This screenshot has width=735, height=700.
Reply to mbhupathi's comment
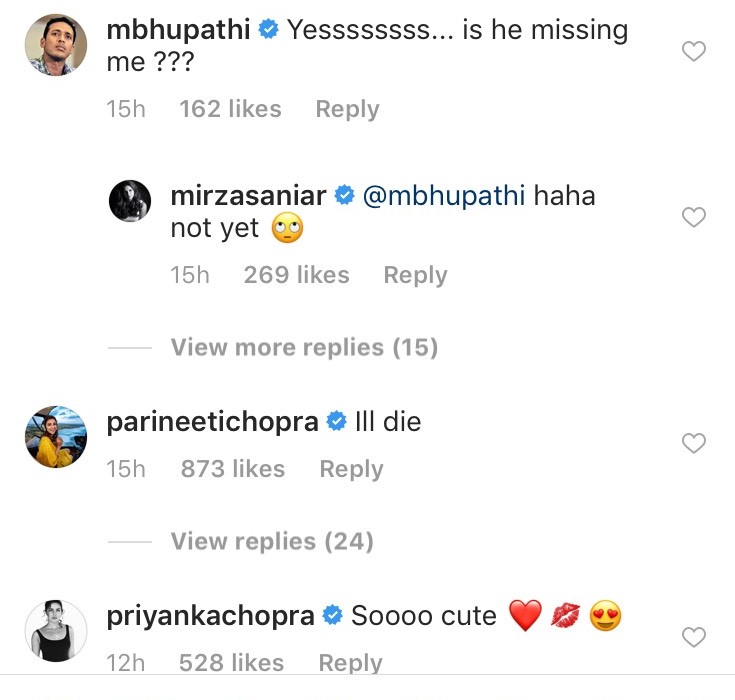point(347,109)
